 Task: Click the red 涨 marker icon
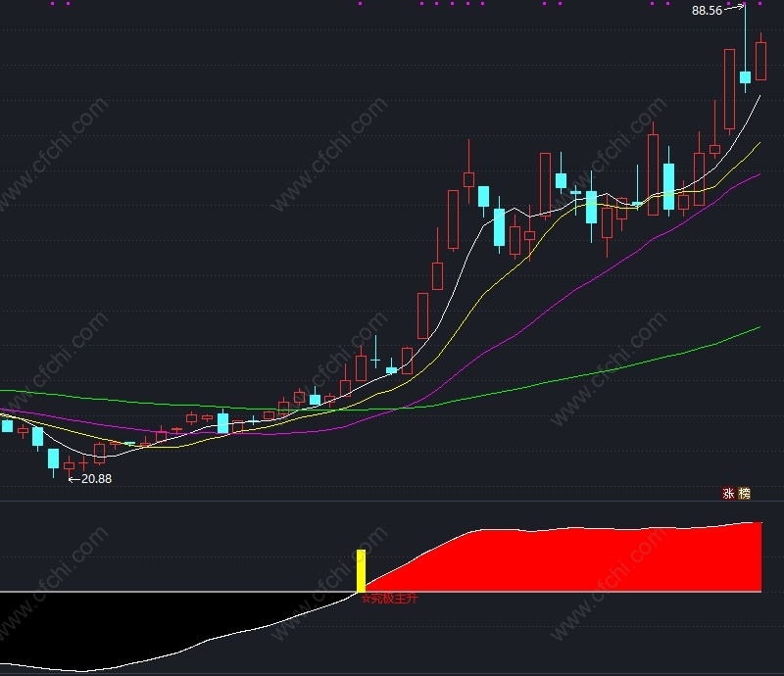[x=728, y=494]
